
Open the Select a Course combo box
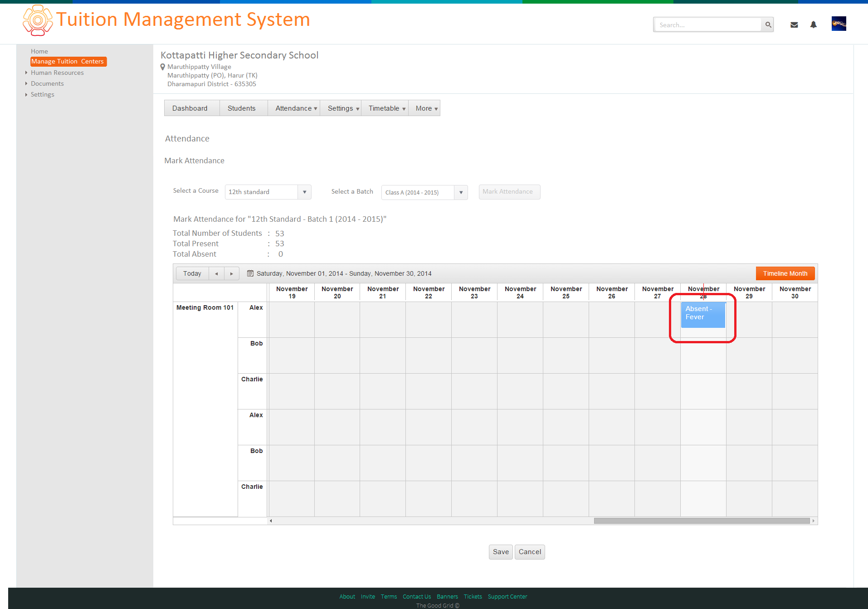coord(268,192)
